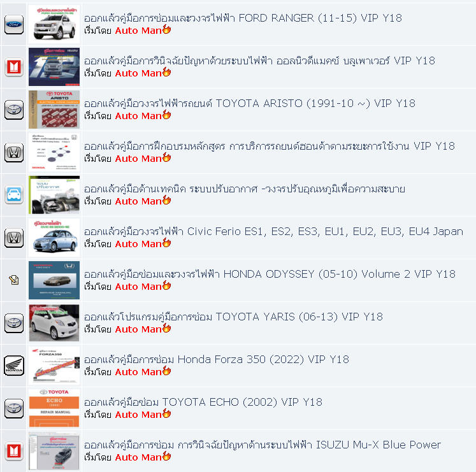
Task: Open the ISUZU Mu-X Blue Power thread
Action: coord(263,445)
